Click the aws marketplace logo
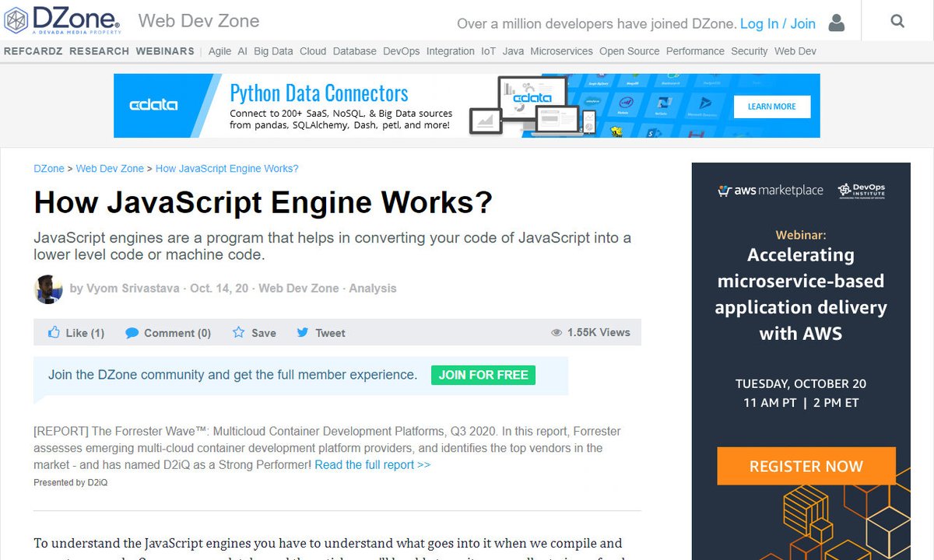Viewport: 934px width, 560px height. point(771,191)
